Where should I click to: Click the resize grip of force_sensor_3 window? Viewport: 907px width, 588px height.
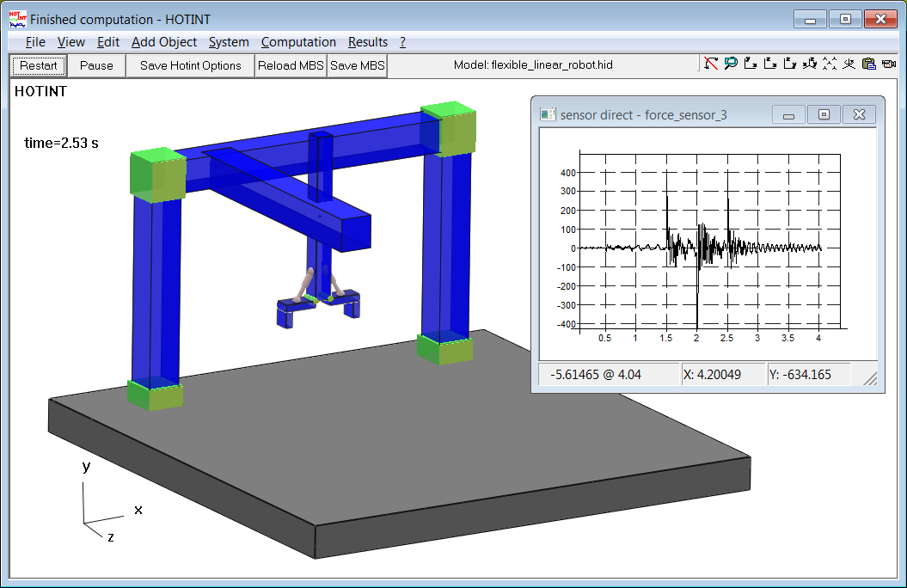[x=870, y=378]
